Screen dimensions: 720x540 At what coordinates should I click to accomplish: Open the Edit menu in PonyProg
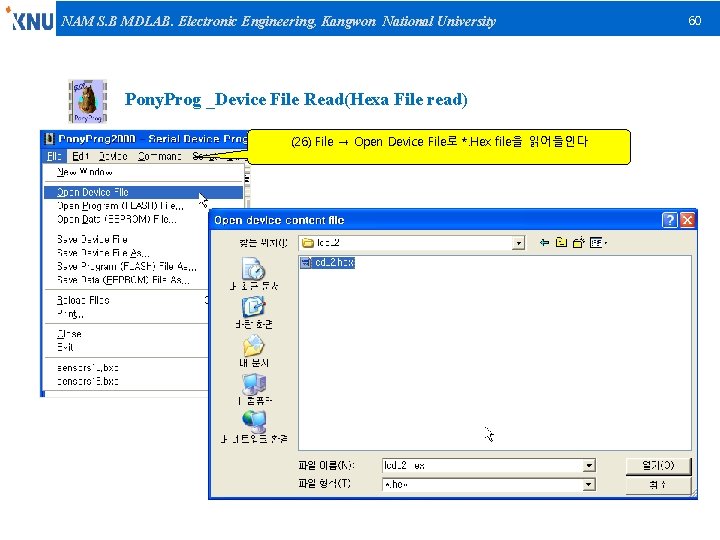[x=80, y=156]
